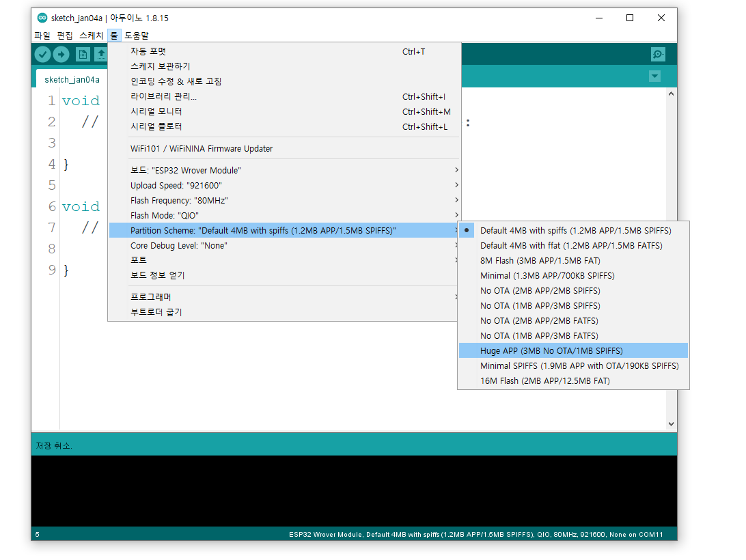Open 라이브러리 관리... entry
The height and width of the screenshot is (560, 746).
pyautogui.click(x=284, y=96)
